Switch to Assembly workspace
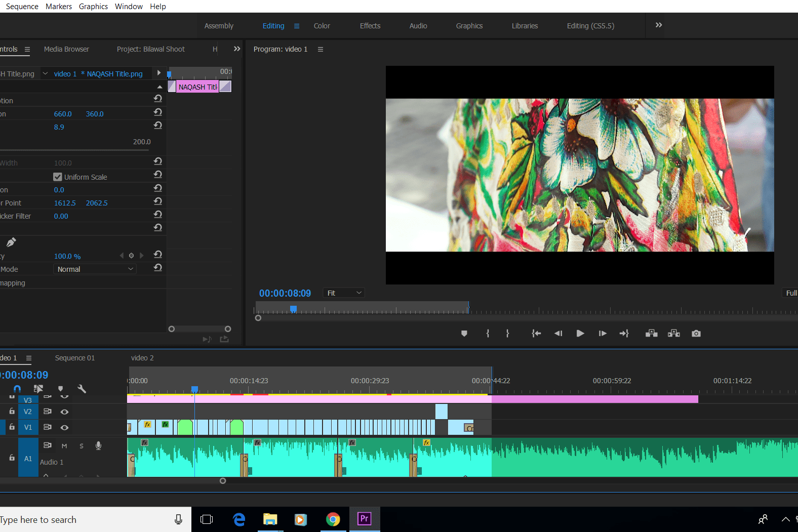 pos(219,26)
